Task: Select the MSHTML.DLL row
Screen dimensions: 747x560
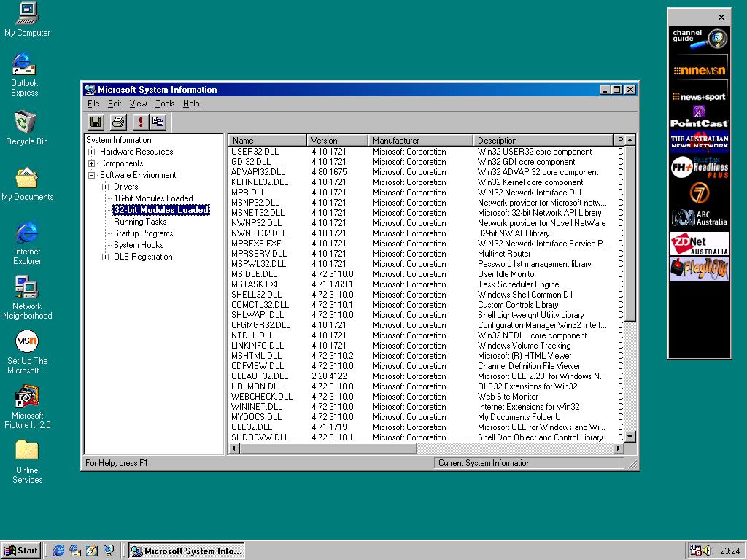Action: pos(426,356)
